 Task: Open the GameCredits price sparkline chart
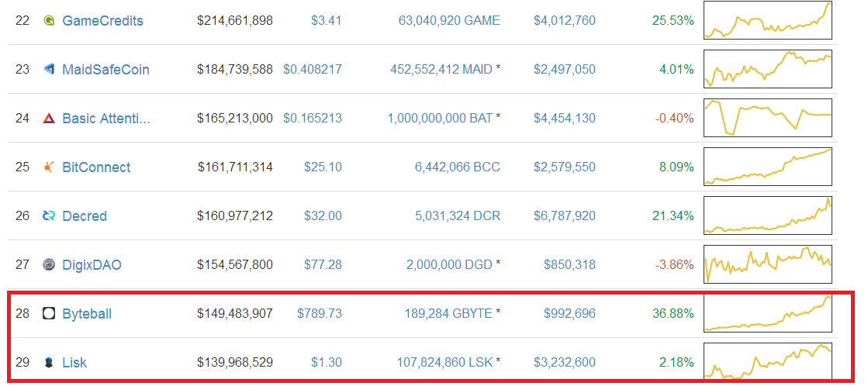[x=768, y=20]
